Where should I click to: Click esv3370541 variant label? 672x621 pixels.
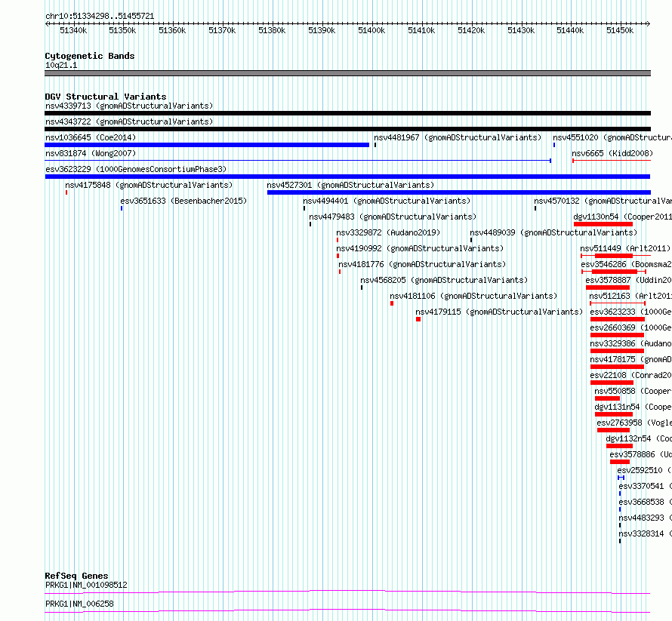[x=645, y=486]
